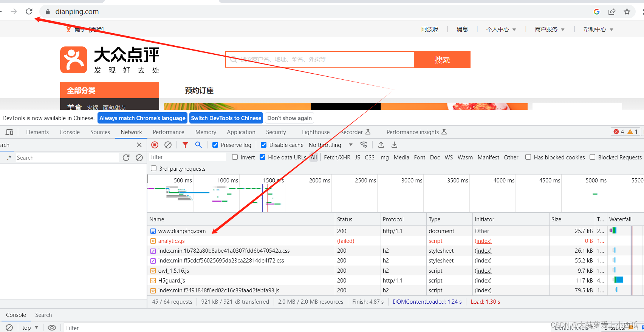Open the Performance tab
644x332 pixels.
(169, 132)
